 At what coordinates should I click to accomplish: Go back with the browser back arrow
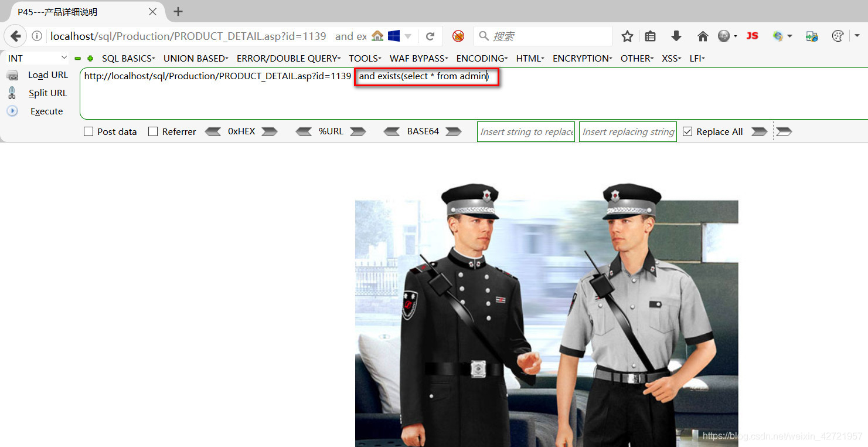coord(16,36)
